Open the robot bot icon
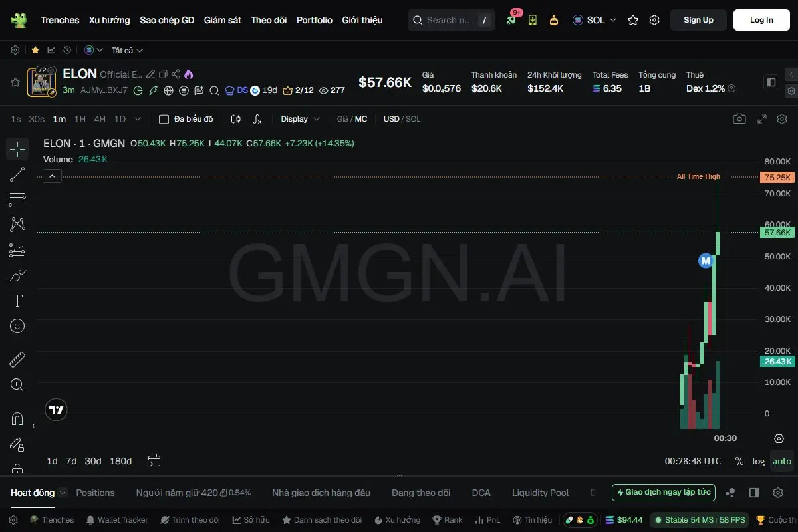The width and height of the screenshot is (798, 532). click(x=554, y=20)
